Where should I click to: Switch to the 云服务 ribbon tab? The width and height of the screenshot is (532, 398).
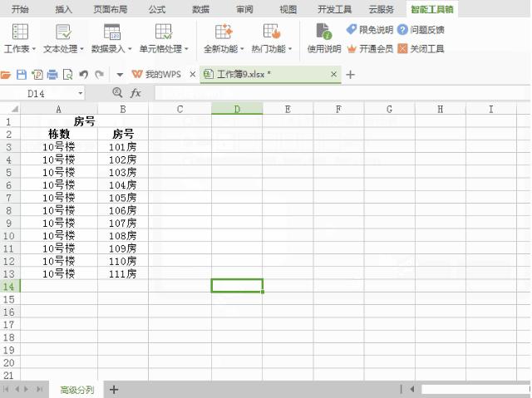(x=381, y=9)
